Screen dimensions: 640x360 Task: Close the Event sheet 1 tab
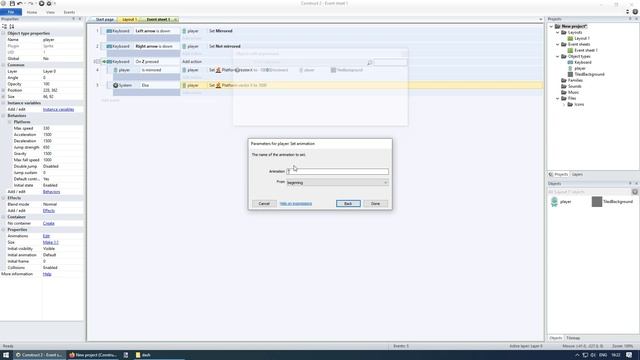pyautogui.click(x=176, y=20)
